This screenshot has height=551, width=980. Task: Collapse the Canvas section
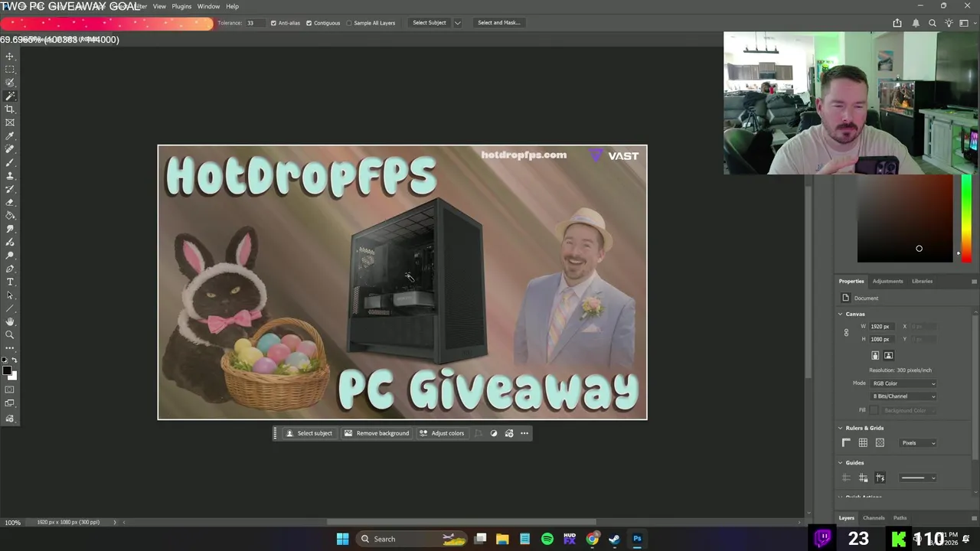840,315
